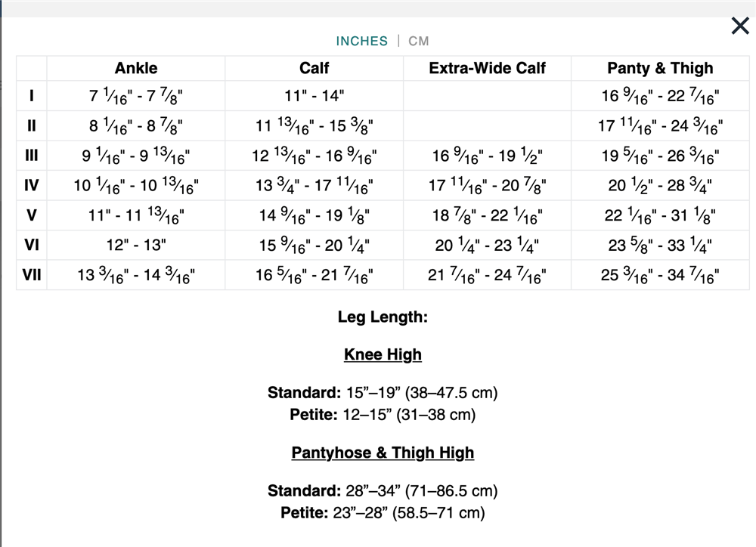The height and width of the screenshot is (547, 756).
Task: Click the Extra-Wide Calf column header
Action: [x=487, y=68]
